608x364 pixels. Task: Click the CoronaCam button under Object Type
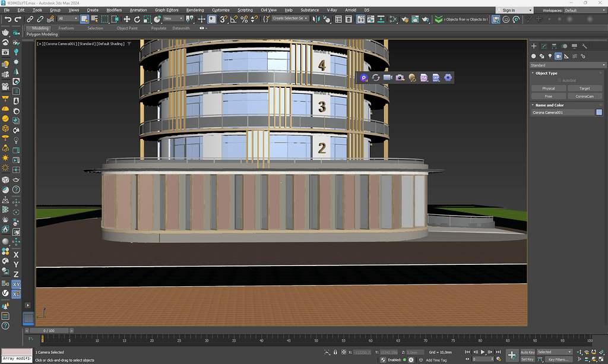tap(585, 96)
